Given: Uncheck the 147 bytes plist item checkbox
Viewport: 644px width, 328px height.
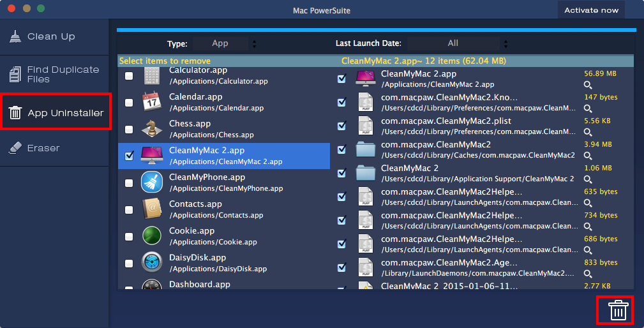Looking at the screenshot, I should click(x=341, y=102).
